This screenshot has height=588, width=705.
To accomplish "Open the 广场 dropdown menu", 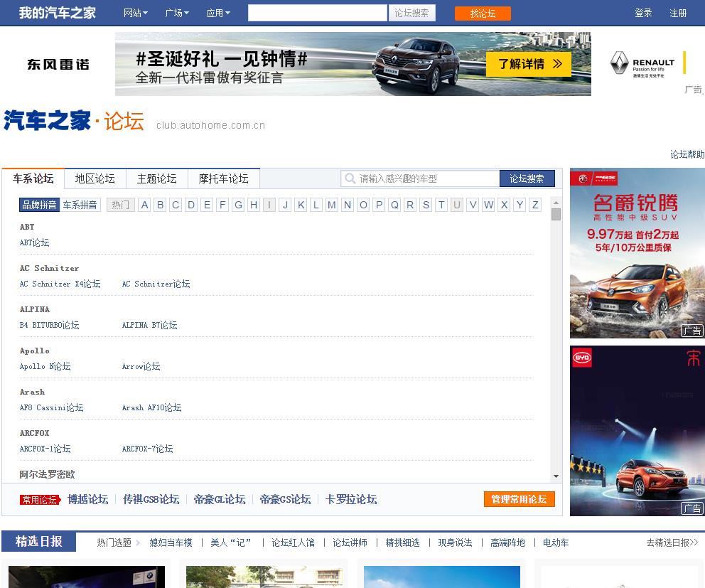I will [x=177, y=13].
